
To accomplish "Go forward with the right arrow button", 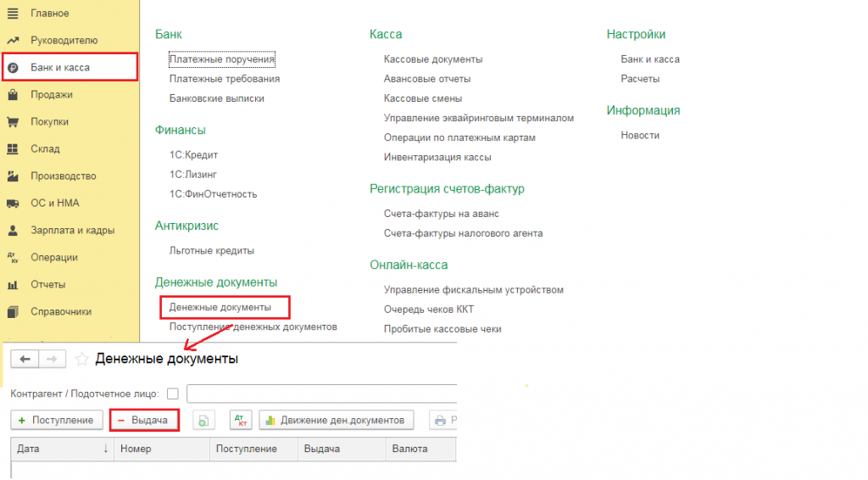I will tap(52, 360).
